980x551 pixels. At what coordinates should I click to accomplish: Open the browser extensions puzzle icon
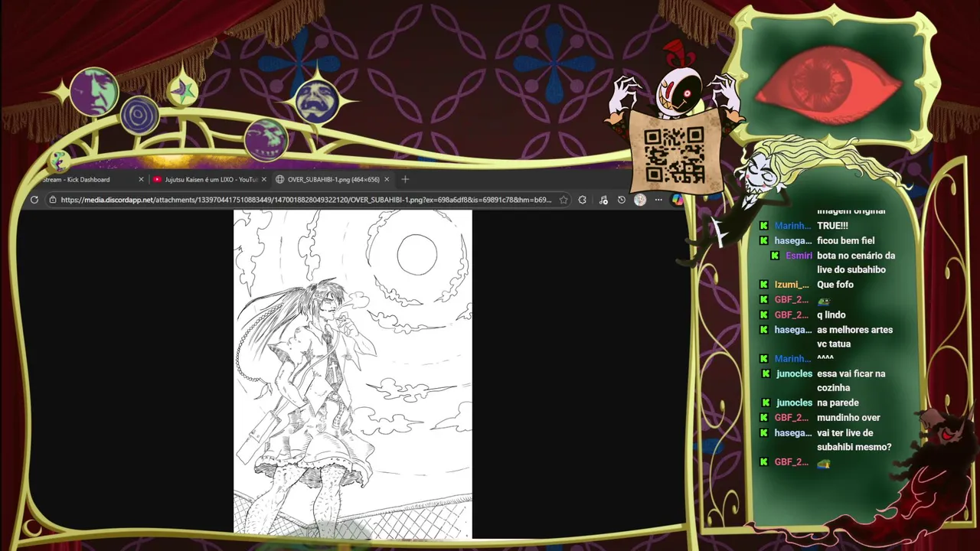(583, 200)
